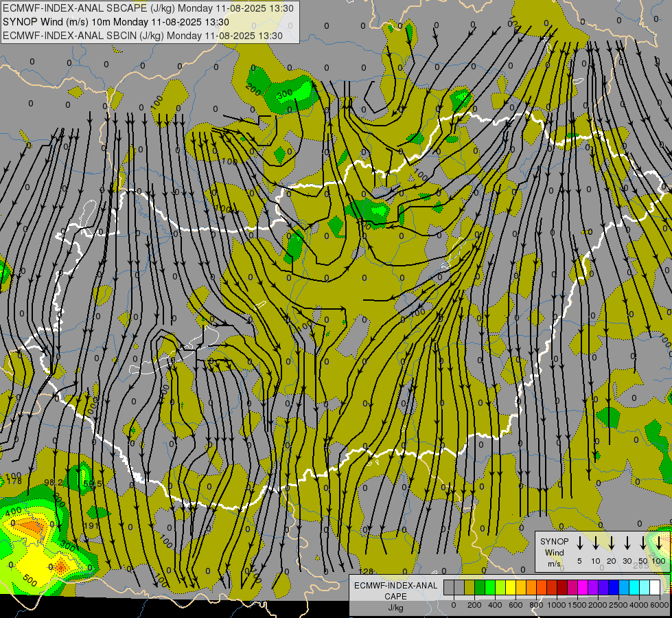Choose the cyan swatch on CAPE scale

tap(635, 587)
